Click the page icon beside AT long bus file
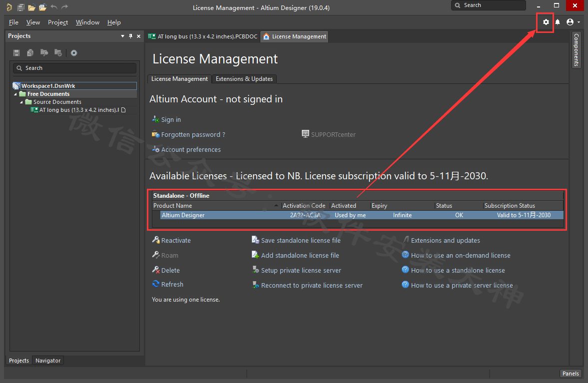This screenshot has height=383, width=588. 123,110
